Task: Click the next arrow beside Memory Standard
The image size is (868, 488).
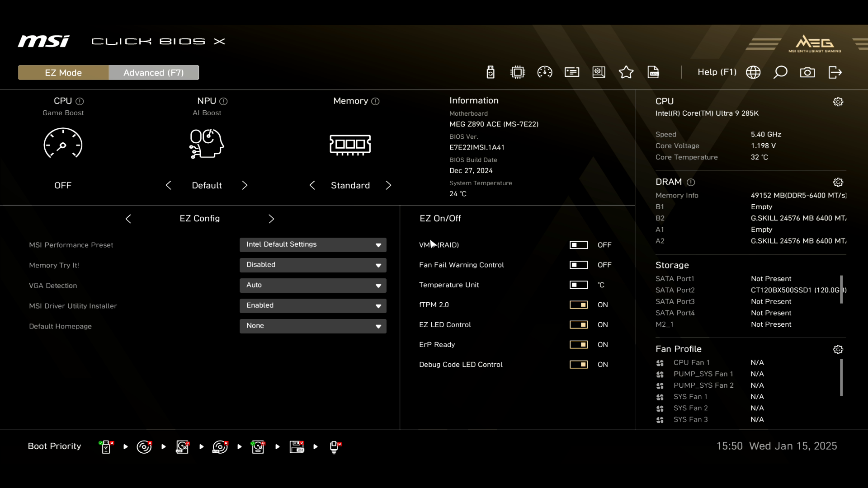Action: 388,185
